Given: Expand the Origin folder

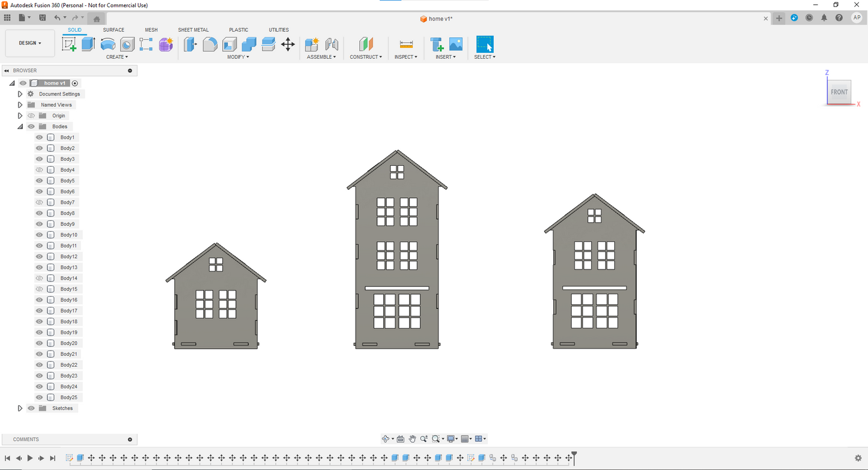Looking at the screenshot, I should [x=20, y=116].
